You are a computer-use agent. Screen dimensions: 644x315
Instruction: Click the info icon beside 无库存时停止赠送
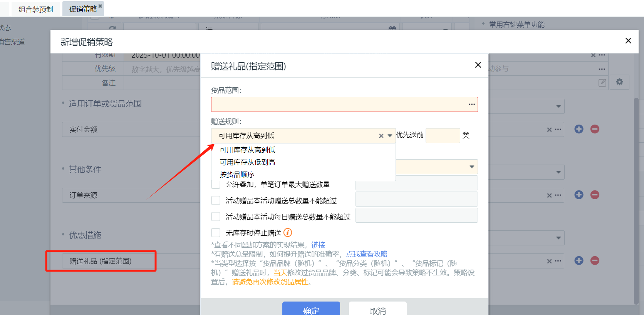[288, 233]
